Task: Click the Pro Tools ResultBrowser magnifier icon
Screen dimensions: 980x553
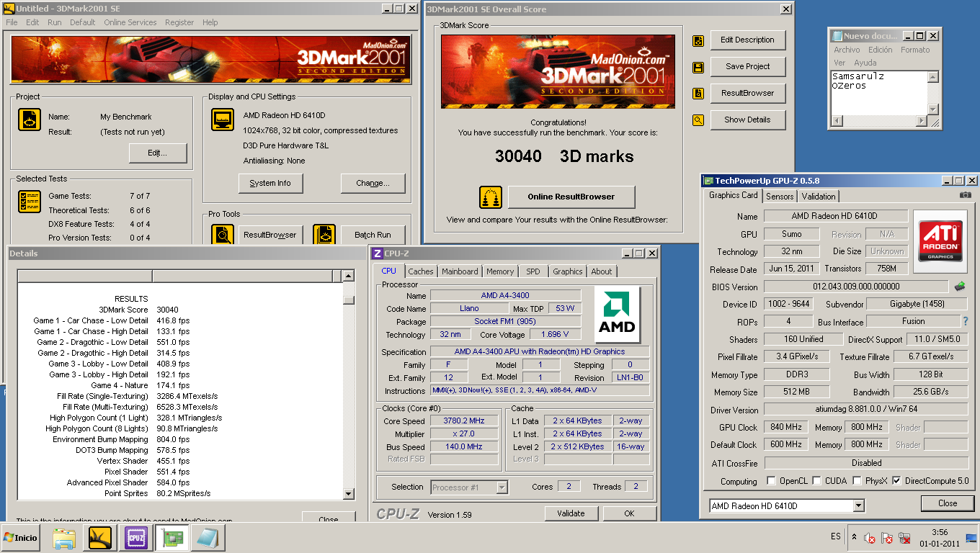Action: [x=223, y=235]
